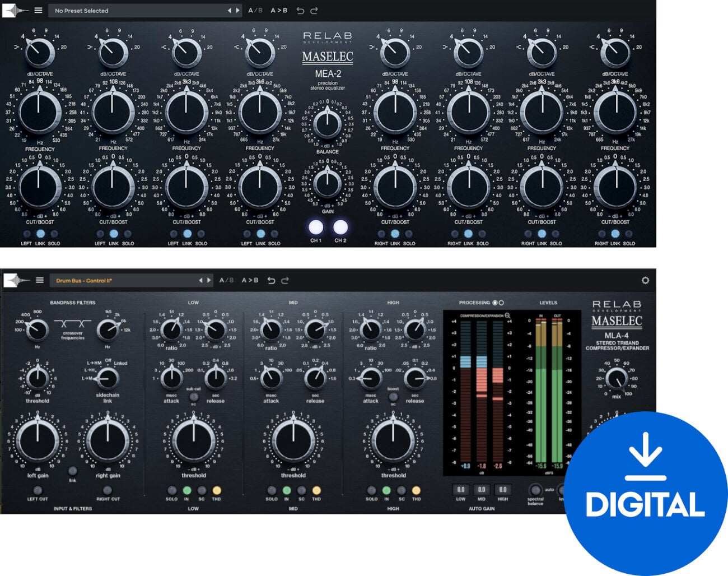Viewport: 728px width, 576px height.
Task: Click the next preset arrow on the MEA-2
Action: (x=237, y=10)
